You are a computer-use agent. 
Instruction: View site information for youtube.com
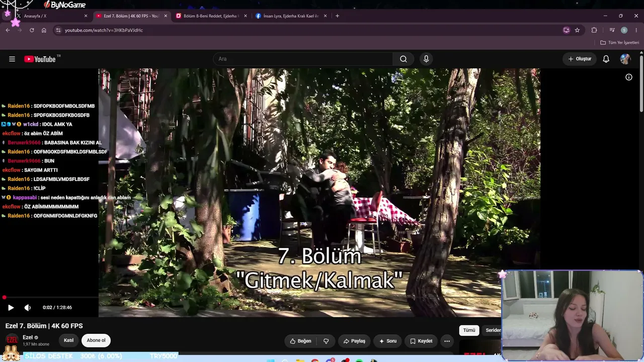58,30
